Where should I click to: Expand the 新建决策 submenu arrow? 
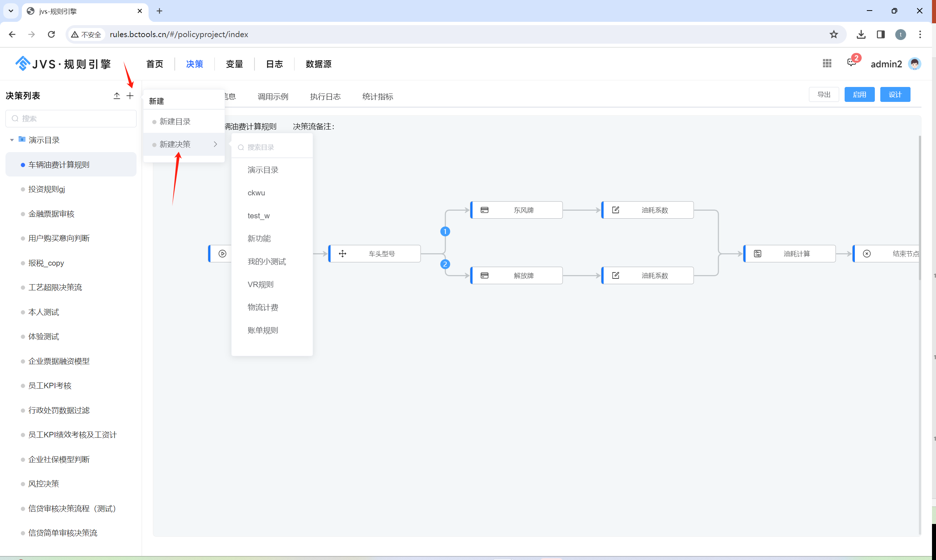[215, 144]
